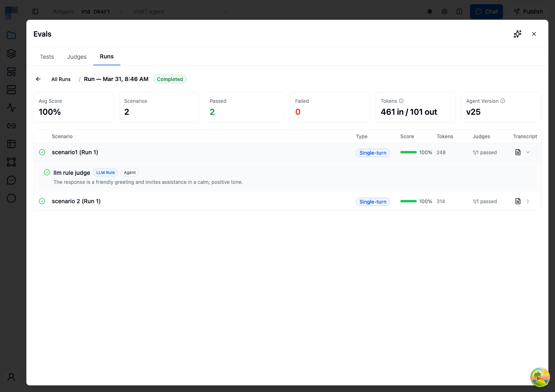Collapse the scenario1 row chevron

528,152
